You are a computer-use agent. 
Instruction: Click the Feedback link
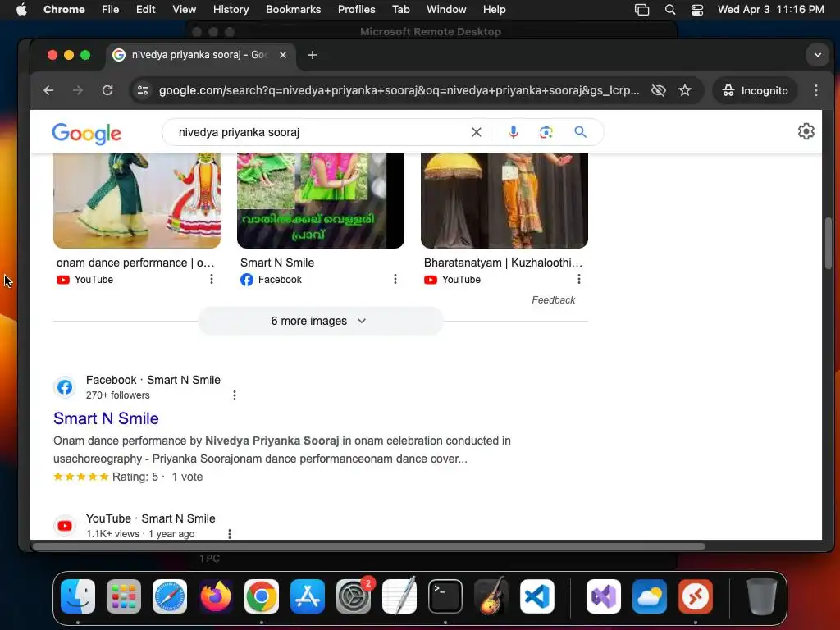pos(554,300)
